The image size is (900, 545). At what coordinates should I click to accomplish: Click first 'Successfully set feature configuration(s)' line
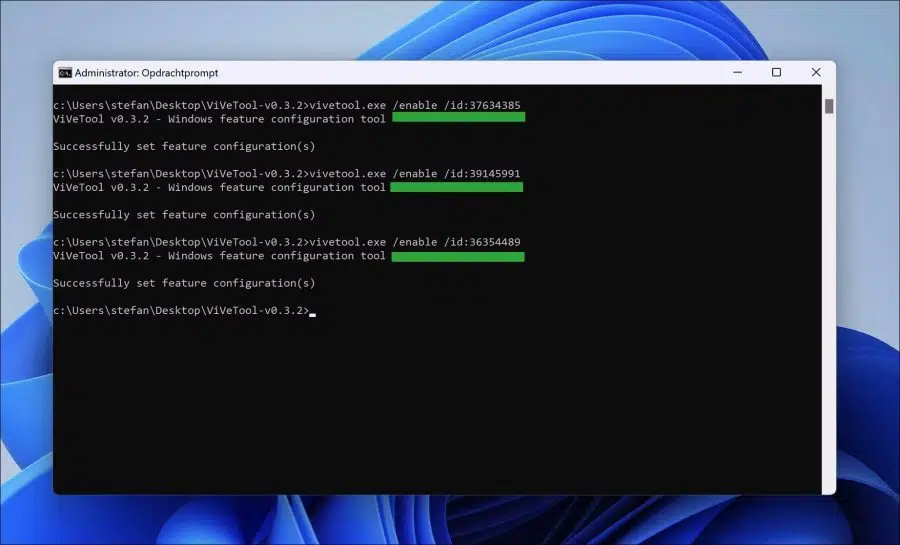184,146
